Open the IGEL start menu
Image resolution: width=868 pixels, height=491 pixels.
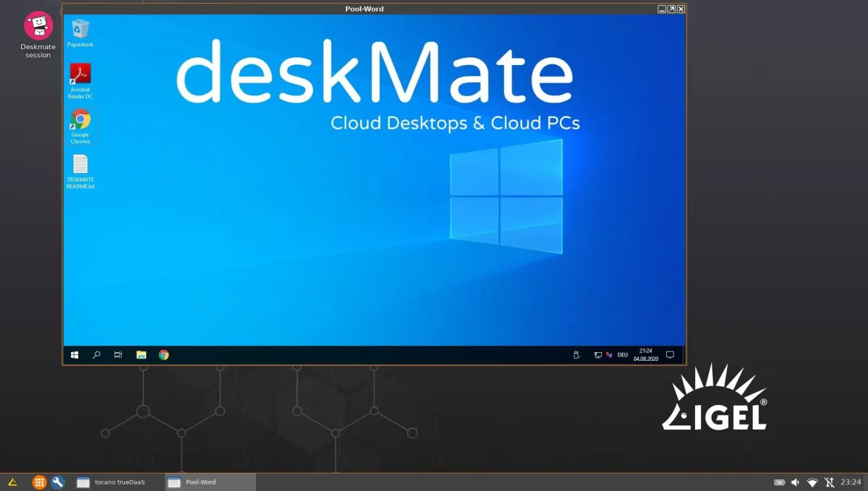tap(12, 482)
